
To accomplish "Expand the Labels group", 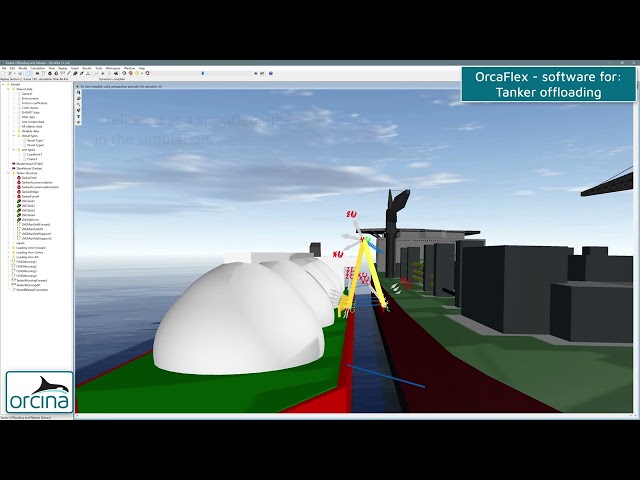I will click(x=8, y=243).
